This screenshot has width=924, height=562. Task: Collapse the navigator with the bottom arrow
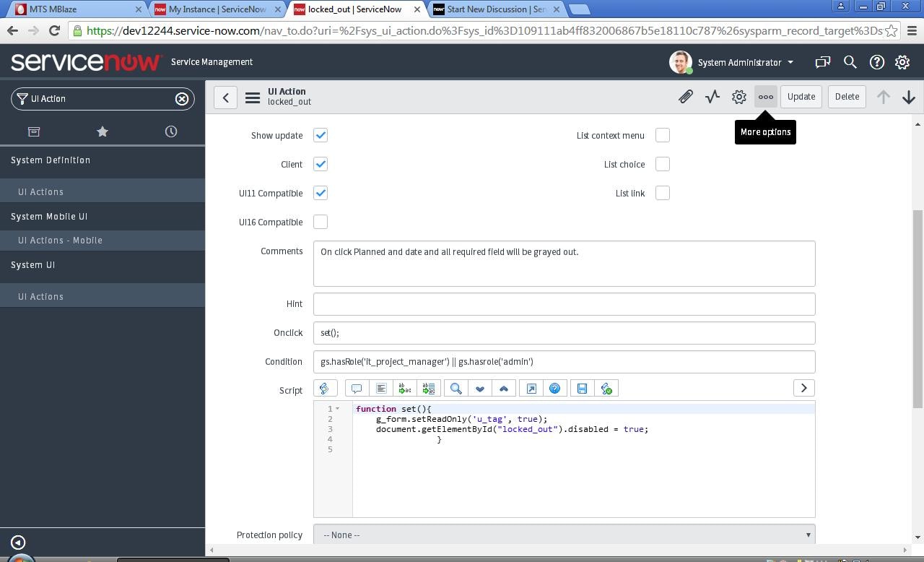(x=18, y=542)
